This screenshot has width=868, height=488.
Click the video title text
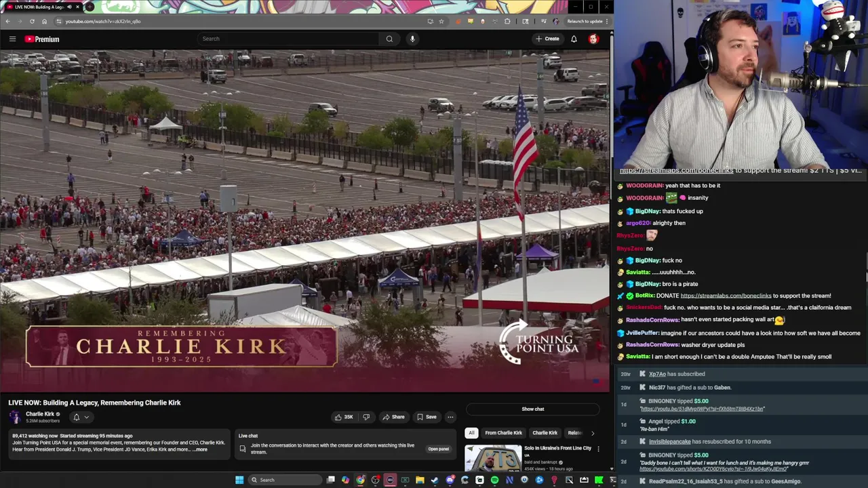[x=94, y=403]
